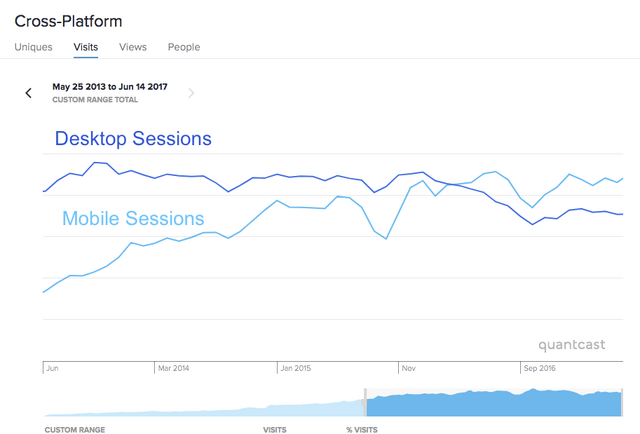Click the right handle of range selector
The height and width of the screenshot is (434, 640).
point(622,403)
